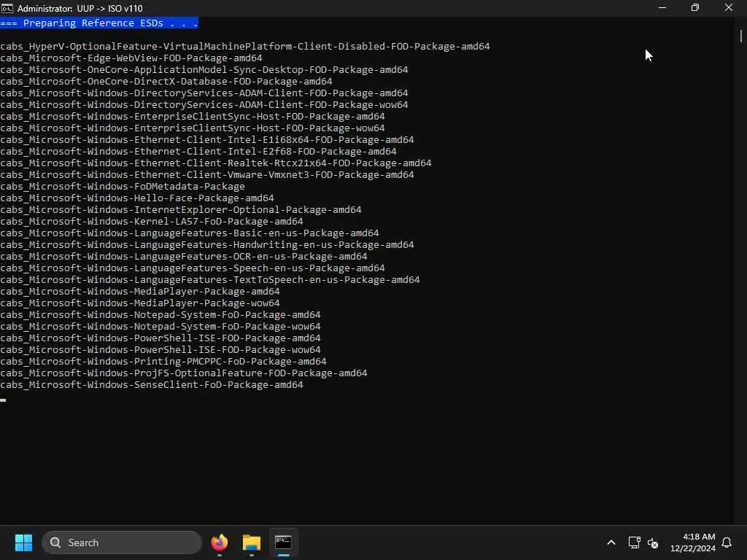Image resolution: width=747 pixels, height=560 pixels.
Task: Click Ethernet Client Vmware Vmxnet3 line
Action: pyautogui.click(x=207, y=175)
